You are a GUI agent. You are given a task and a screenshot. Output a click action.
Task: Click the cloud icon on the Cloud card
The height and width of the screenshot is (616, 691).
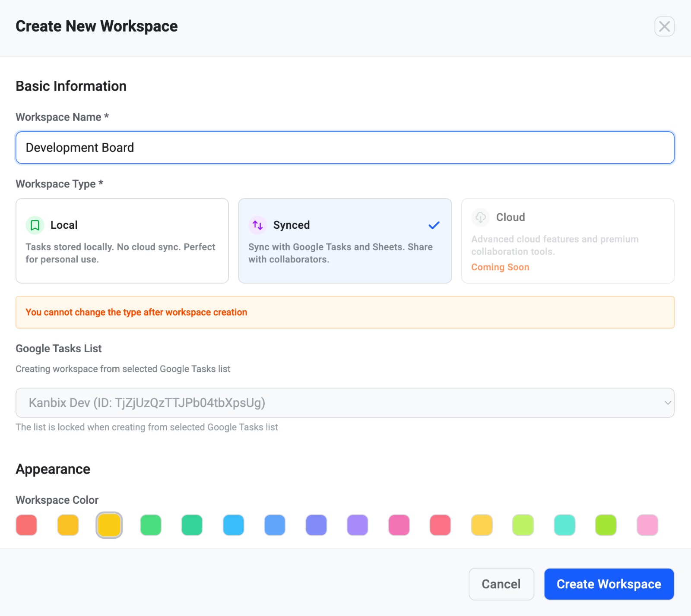point(480,217)
